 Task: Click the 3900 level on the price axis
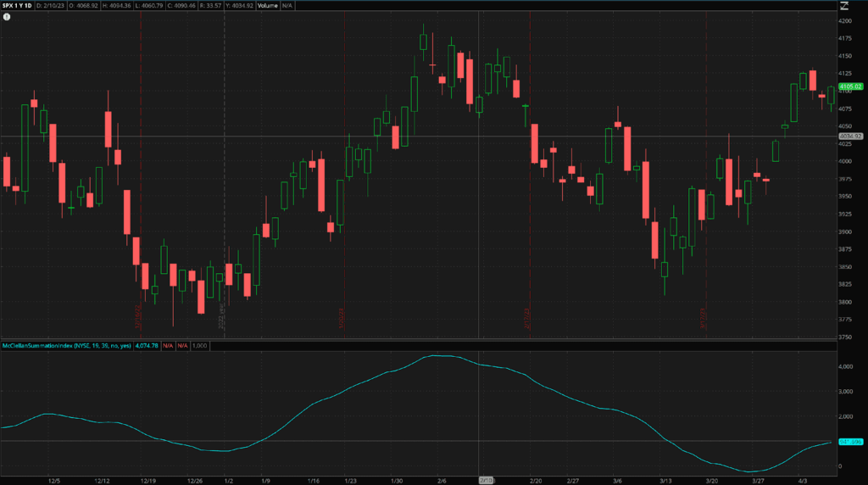[845, 231]
